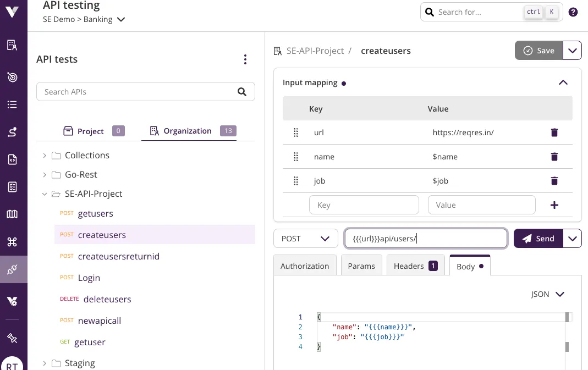Image resolution: width=588 pixels, height=370 pixels.
Task: Open API tests three-dot options menu
Action: [x=245, y=59]
